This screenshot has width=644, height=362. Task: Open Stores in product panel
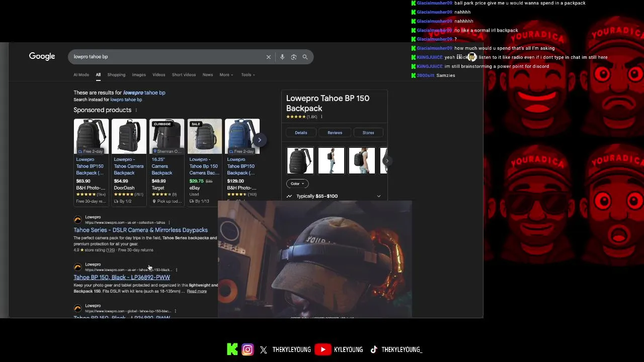click(368, 133)
